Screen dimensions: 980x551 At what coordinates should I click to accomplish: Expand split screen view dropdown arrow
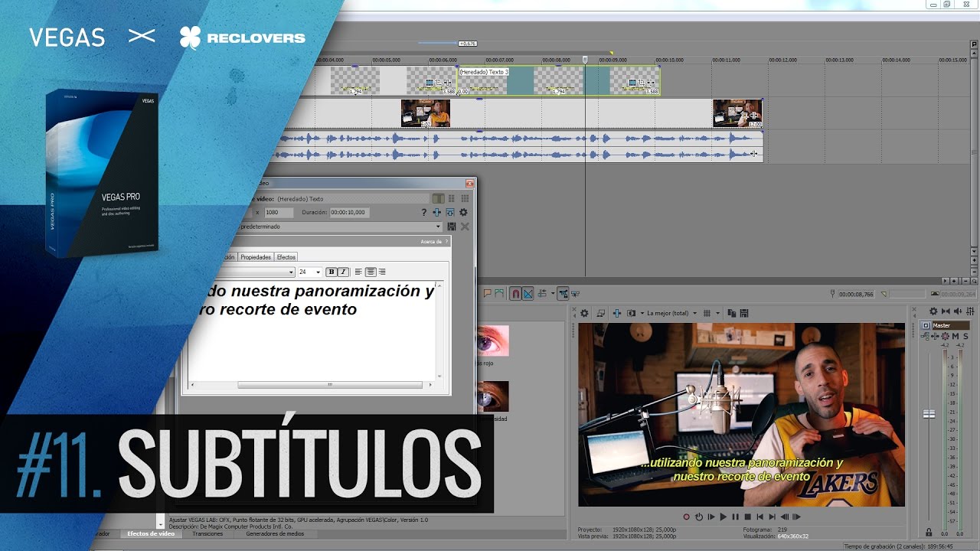tap(642, 313)
